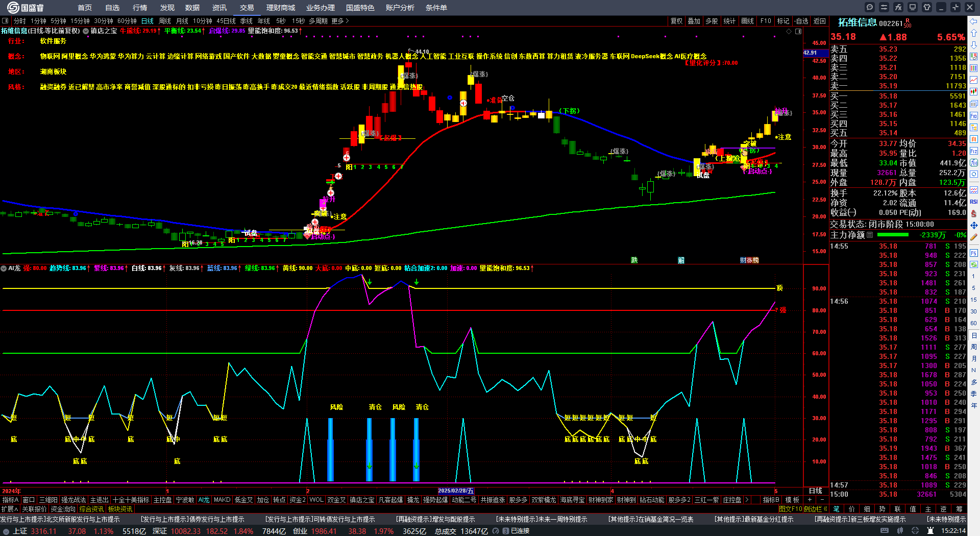Click the 2025/02/28 date marker on timeline
Viewport: 980px width, 536px height.
pos(456,491)
